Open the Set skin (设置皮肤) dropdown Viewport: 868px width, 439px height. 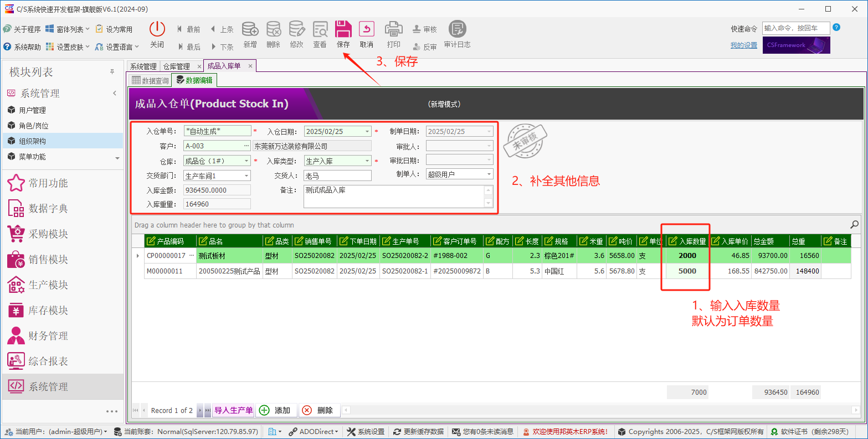tap(67, 47)
